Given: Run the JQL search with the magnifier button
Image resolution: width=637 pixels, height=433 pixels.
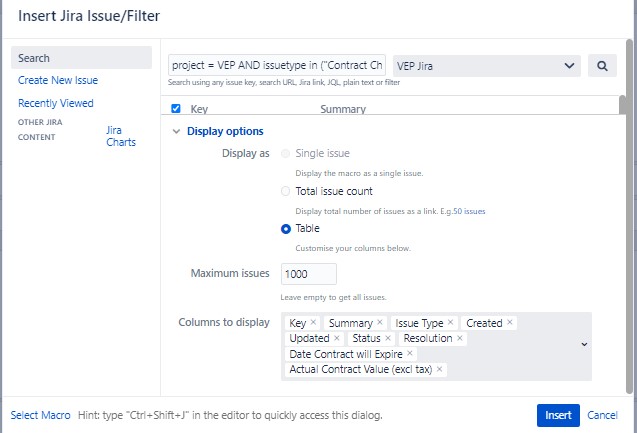Looking at the screenshot, I should (602, 66).
